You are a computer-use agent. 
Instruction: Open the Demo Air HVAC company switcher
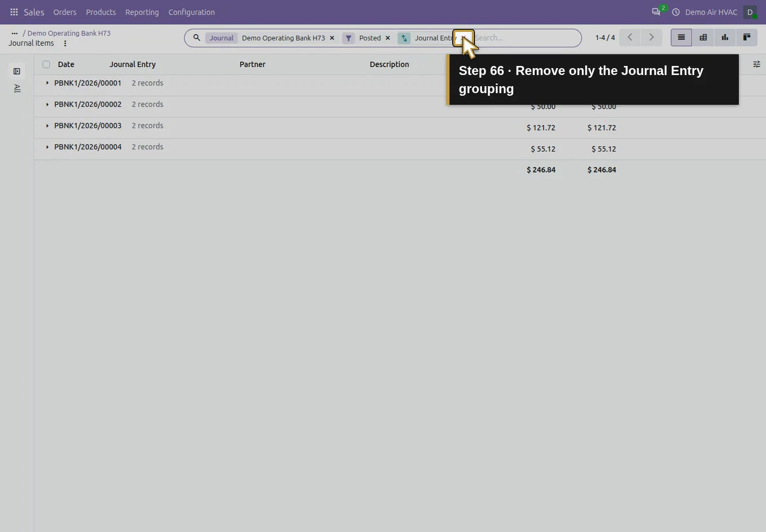711,12
